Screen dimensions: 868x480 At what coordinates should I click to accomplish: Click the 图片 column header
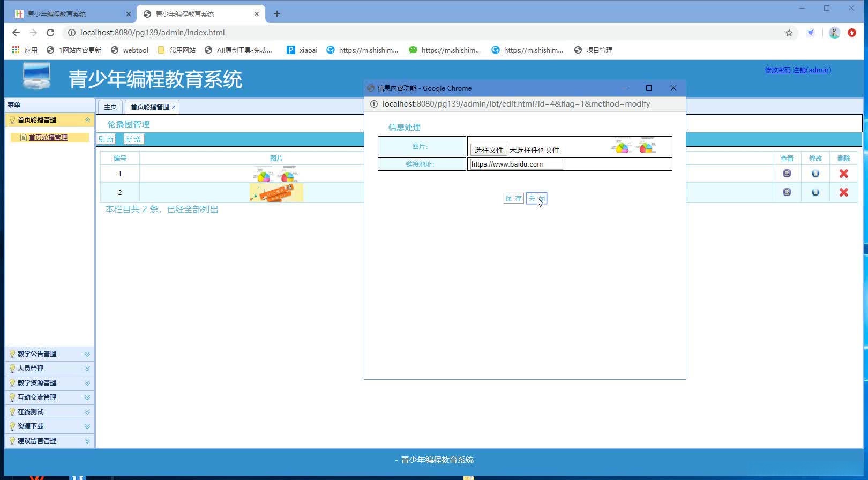(276, 159)
